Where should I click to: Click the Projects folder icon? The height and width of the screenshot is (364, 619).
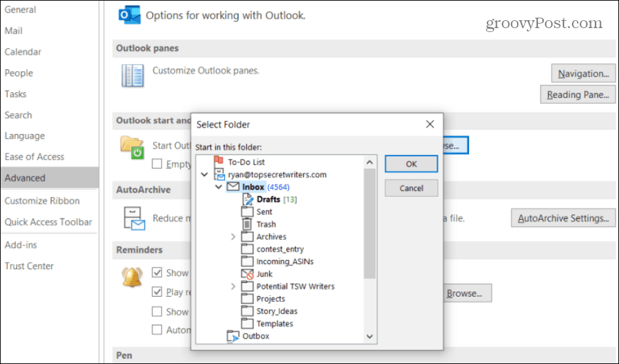tap(247, 299)
